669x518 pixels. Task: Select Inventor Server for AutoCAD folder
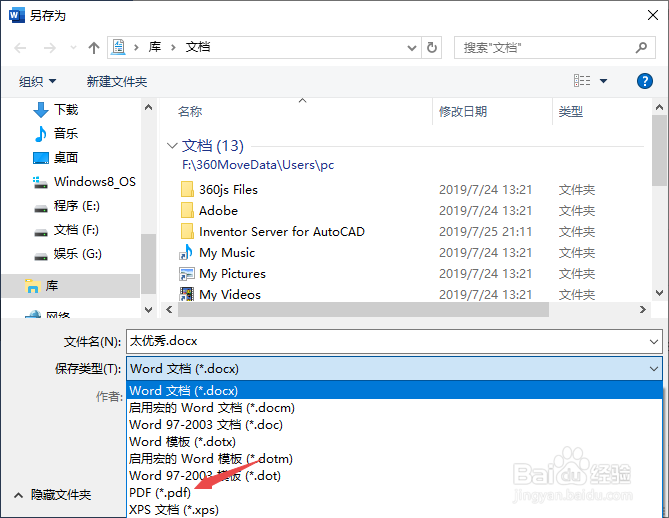[282, 232]
